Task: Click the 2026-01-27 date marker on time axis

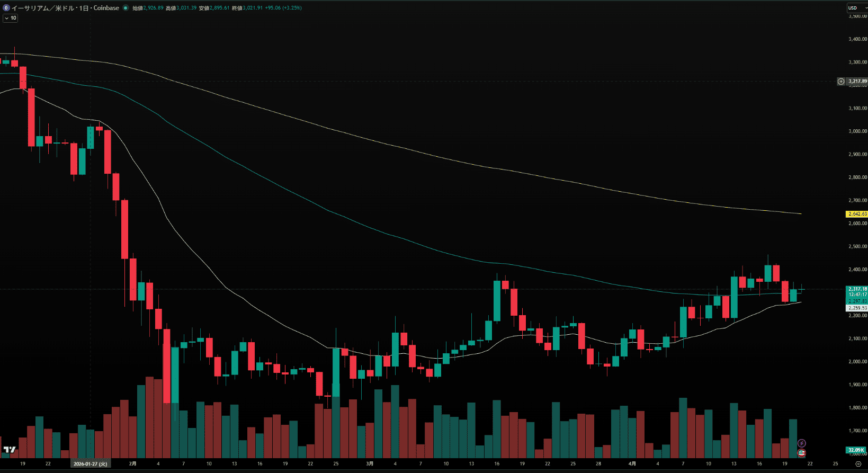Action: [90, 463]
